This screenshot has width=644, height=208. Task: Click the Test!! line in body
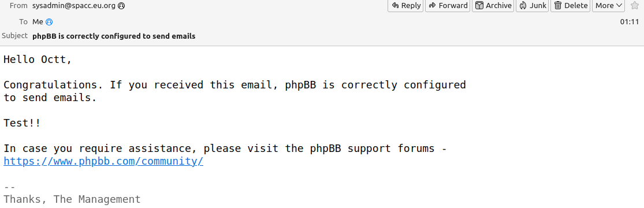[22, 123]
